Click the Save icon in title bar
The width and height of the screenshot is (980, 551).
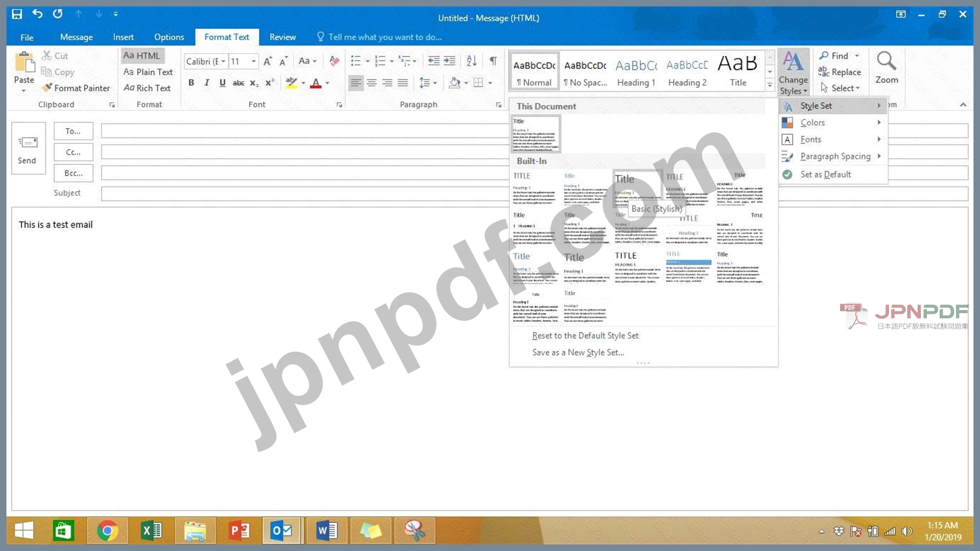17,14
